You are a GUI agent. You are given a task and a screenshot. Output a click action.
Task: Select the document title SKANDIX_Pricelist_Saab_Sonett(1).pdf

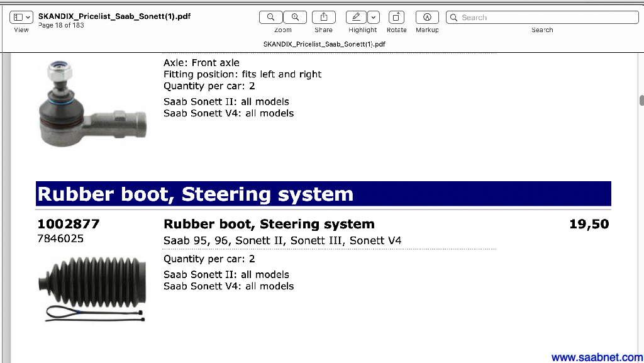pyautogui.click(x=114, y=16)
